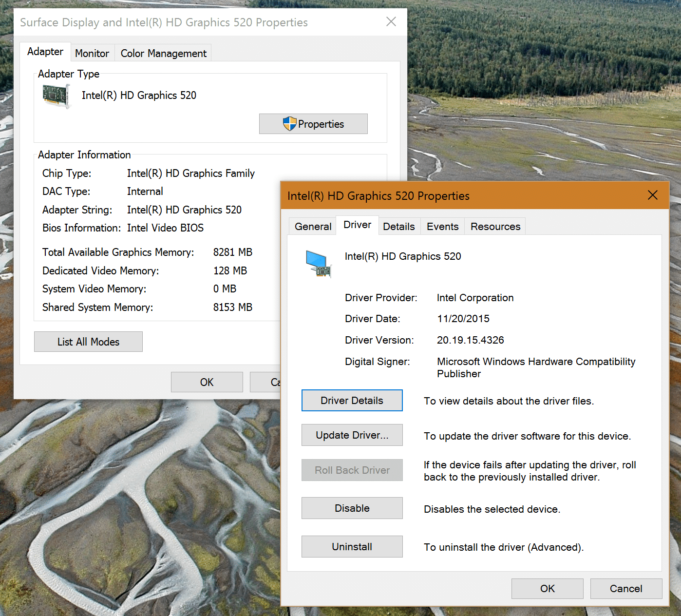
Task: Select the Adapter tab
Action: point(45,52)
